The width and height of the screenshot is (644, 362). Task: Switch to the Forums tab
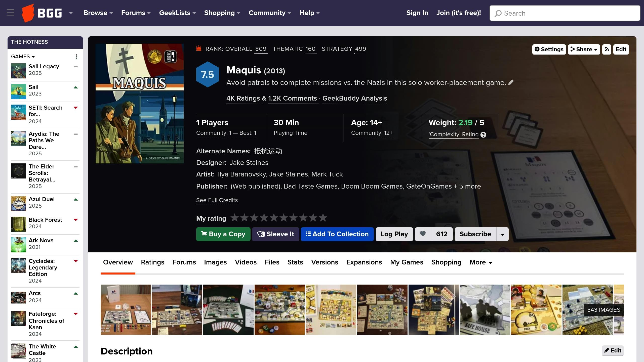pyautogui.click(x=184, y=262)
